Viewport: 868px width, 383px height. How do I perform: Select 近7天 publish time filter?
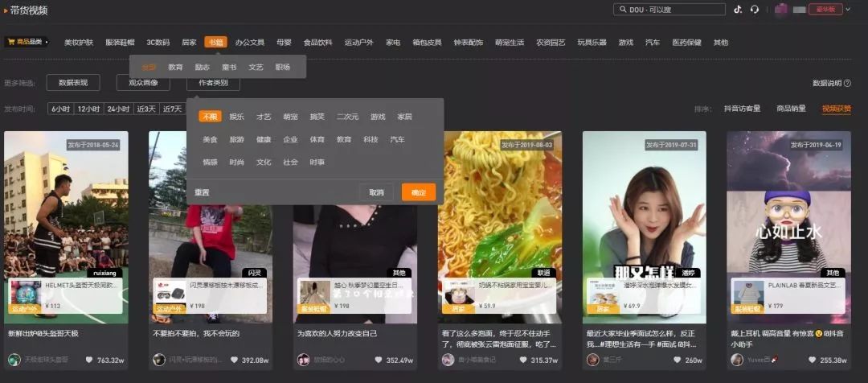tap(172, 109)
